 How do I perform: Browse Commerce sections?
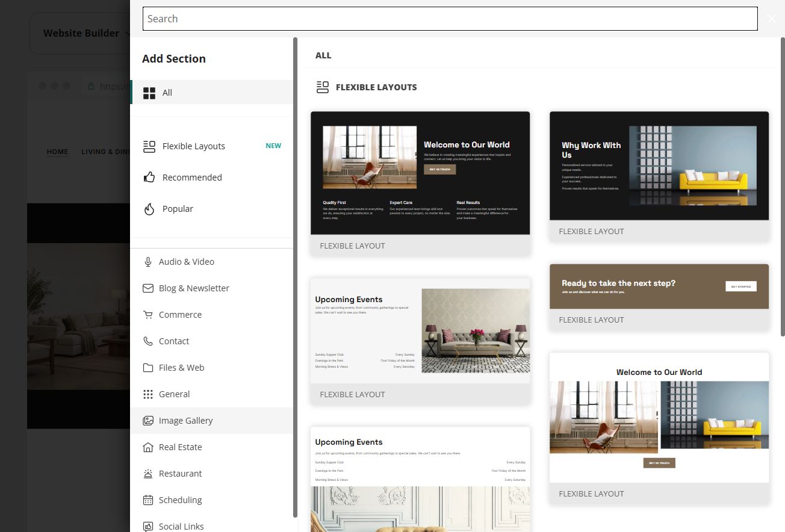[x=212, y=315]
